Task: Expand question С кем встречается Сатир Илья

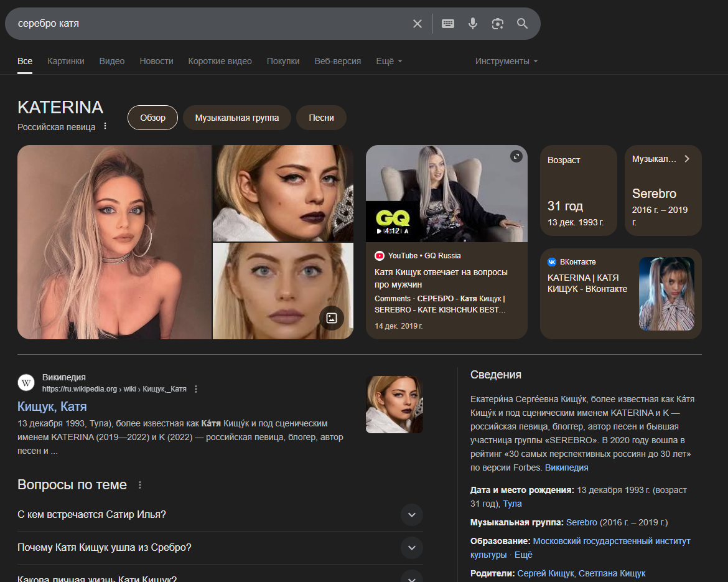Action: coord(220,515)
